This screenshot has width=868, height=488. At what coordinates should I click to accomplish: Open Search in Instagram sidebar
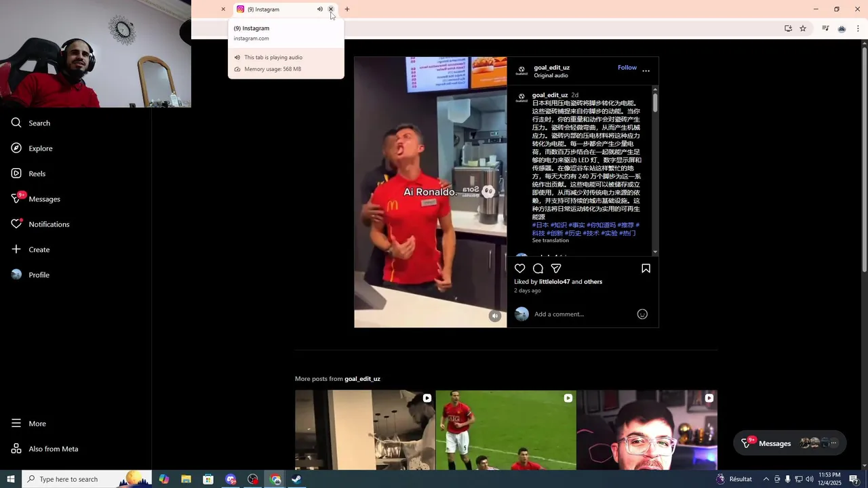31,123
